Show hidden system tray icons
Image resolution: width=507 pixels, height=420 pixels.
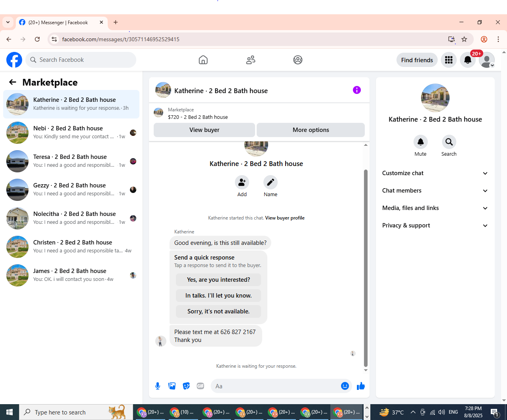click(x=413, y=412)
